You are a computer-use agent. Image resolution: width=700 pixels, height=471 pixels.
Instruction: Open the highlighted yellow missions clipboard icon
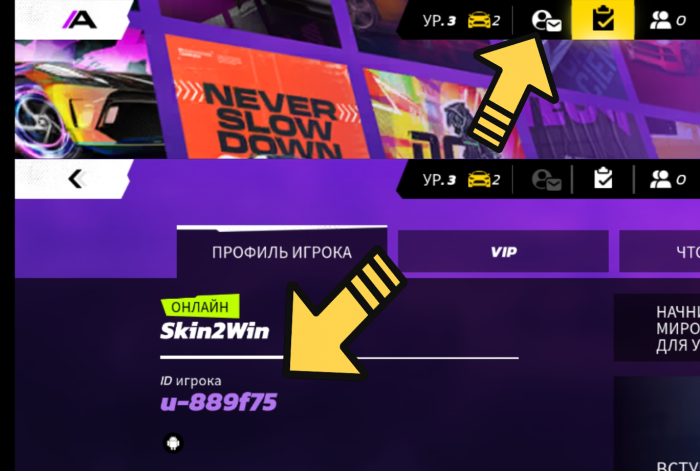(x=603, y=19)
